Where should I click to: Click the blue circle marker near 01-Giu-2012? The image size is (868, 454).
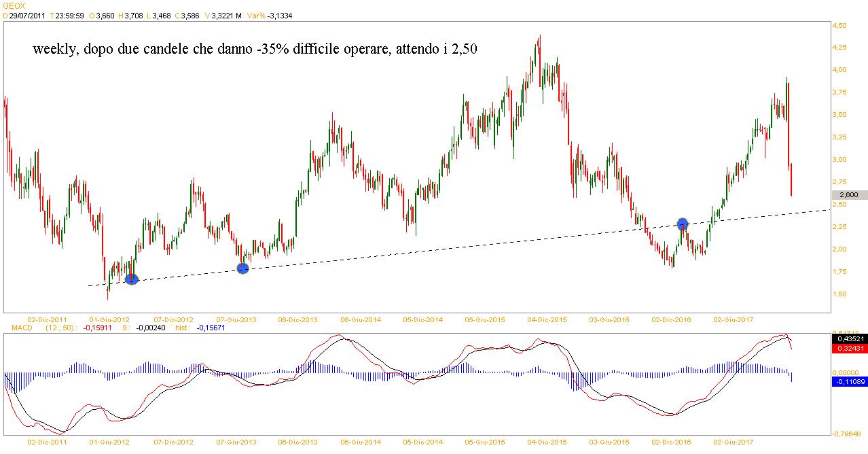(132, 279)
